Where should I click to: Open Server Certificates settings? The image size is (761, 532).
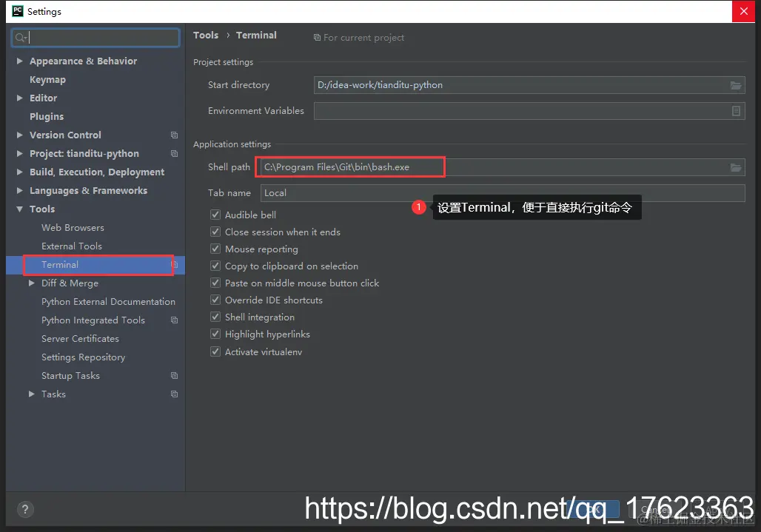tap(80, 338)
